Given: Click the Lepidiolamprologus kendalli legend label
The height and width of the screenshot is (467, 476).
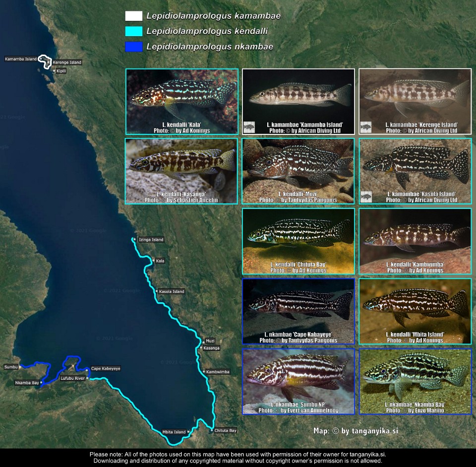Looking at the screenshot, I should point(207,31).
